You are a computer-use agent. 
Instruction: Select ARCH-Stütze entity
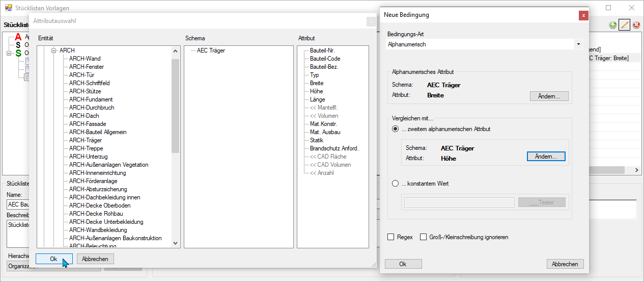85,91
